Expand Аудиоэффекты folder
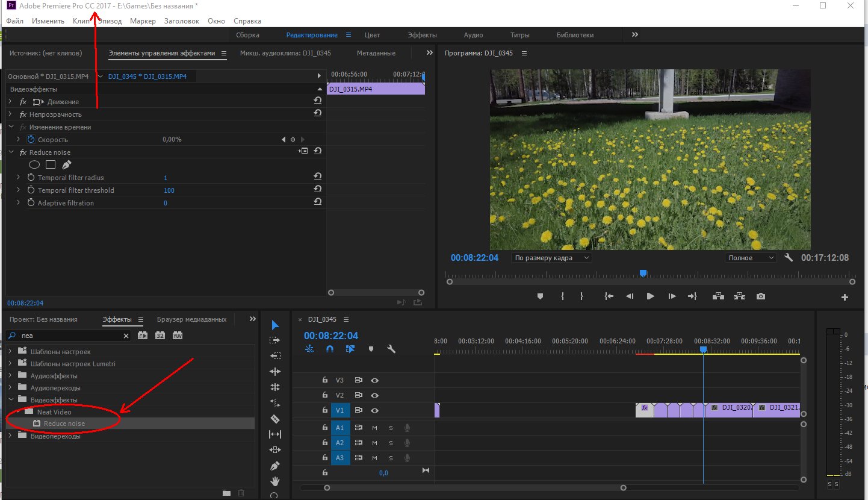 tap(11, 376)
